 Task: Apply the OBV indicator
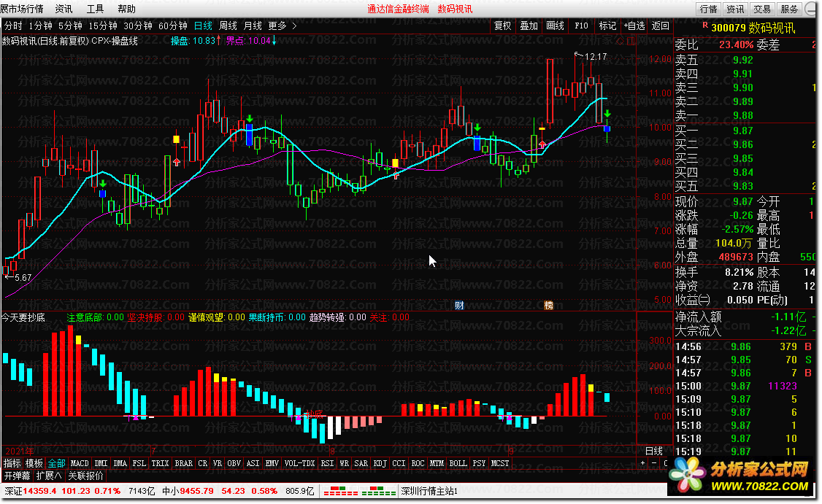234,463
